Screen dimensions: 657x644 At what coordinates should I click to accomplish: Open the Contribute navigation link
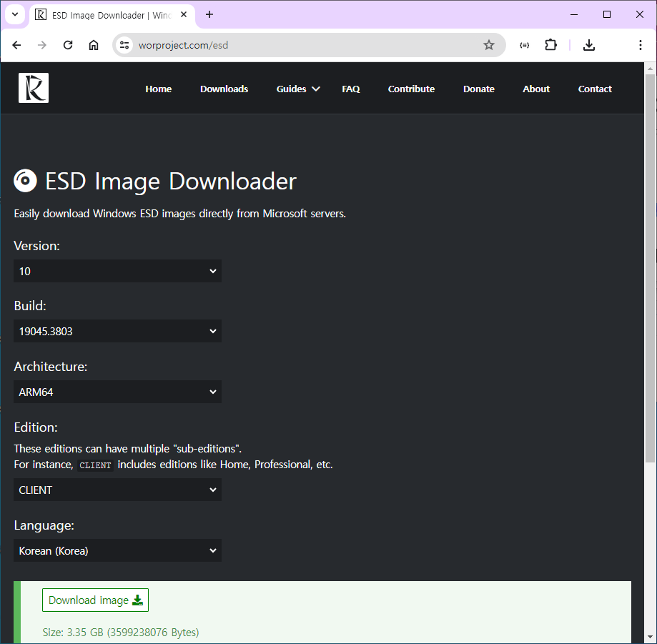[411, 89]
